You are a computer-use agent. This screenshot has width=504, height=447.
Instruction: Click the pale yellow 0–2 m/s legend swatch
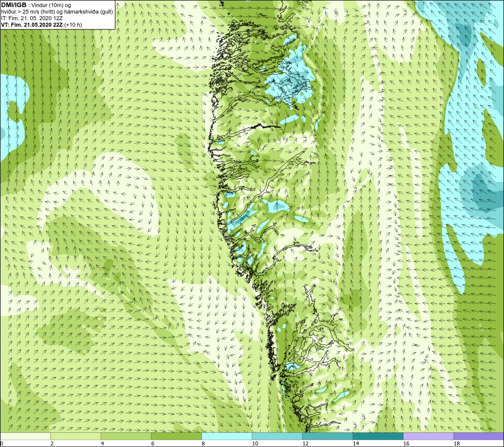(x=25, y=436)
